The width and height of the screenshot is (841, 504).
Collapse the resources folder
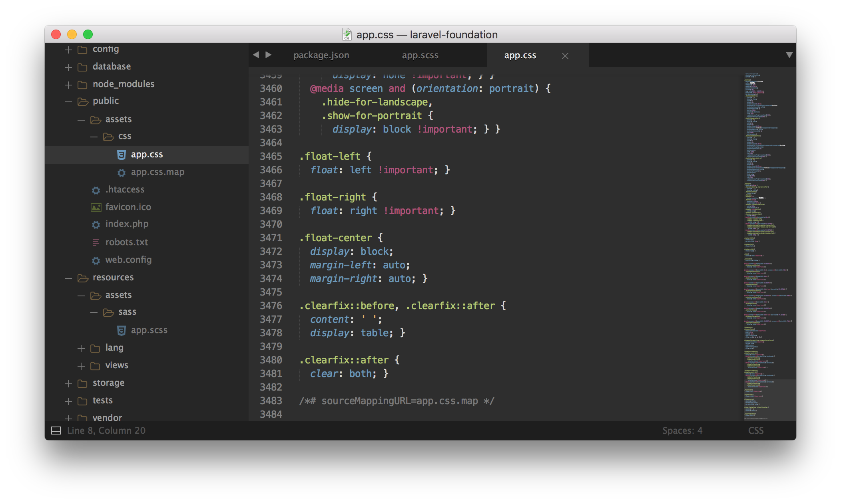[x=68, y=278]
